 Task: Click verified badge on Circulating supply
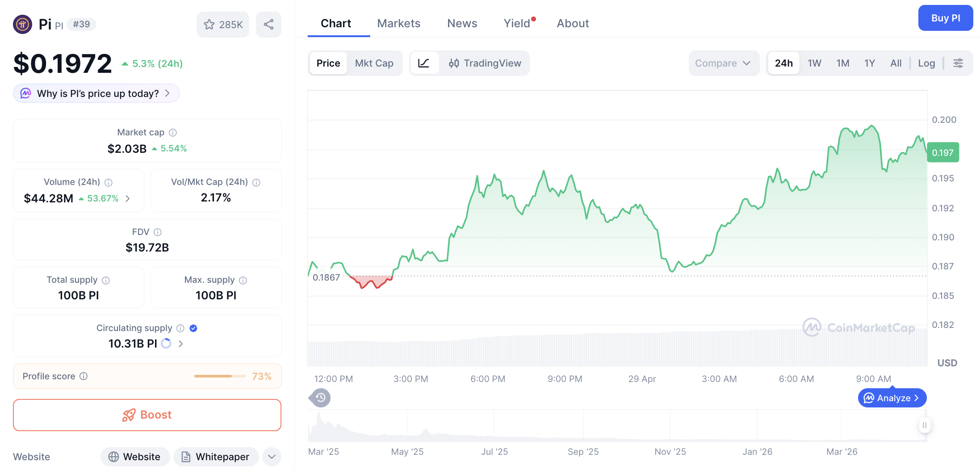pos(193,328)
